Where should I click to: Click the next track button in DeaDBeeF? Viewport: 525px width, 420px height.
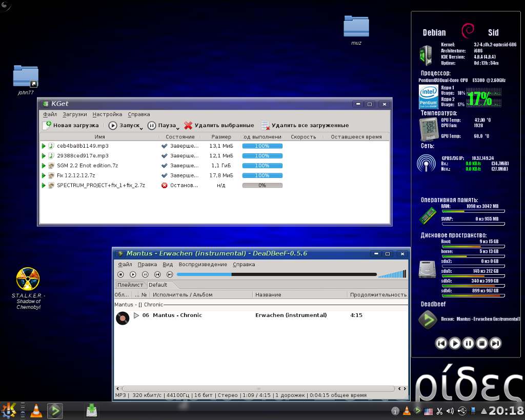pos(170,274)
